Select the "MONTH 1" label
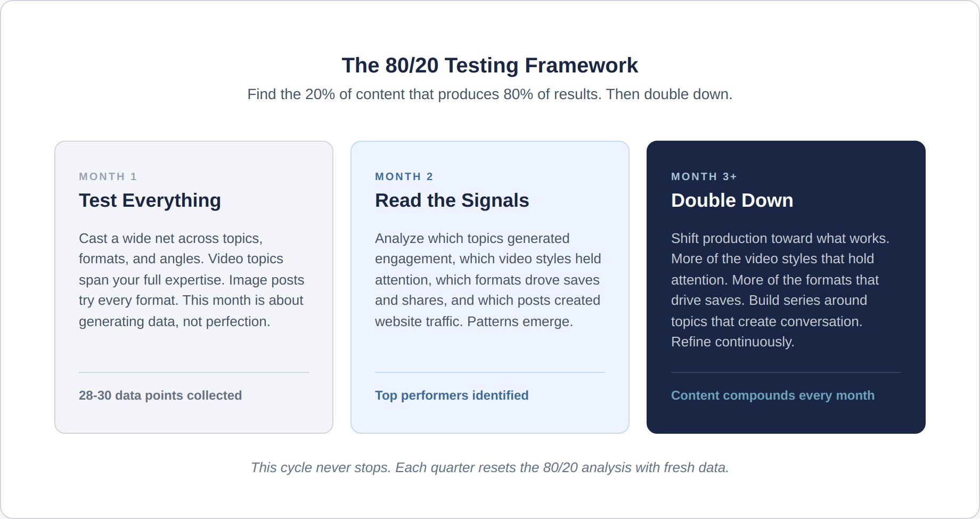Viewport: 980px width, 519px height. [x=108, y=176]
